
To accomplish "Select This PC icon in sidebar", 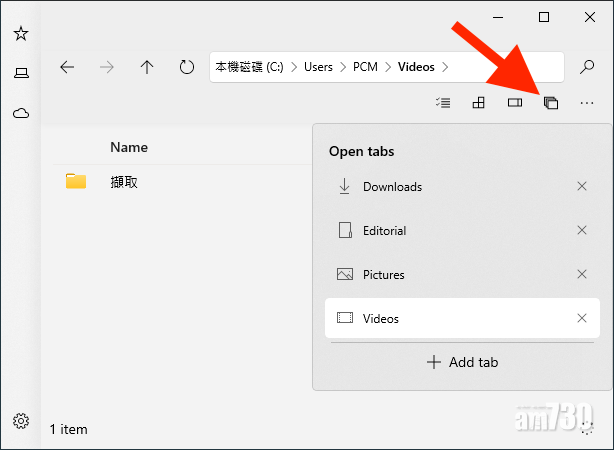I will coord(20,73).
